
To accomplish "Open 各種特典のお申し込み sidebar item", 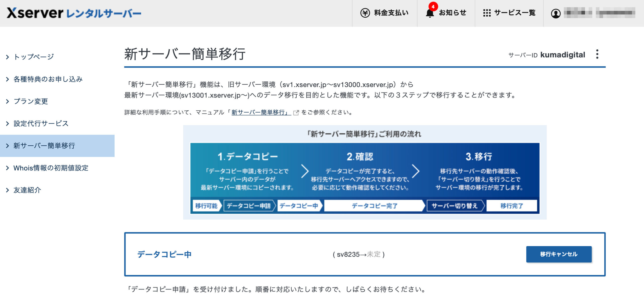I will [48, 79].
